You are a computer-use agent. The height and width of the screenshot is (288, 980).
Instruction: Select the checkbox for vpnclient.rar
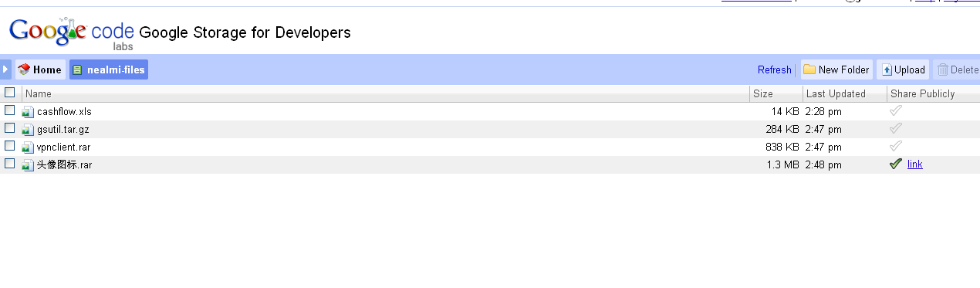click(10, 146)
